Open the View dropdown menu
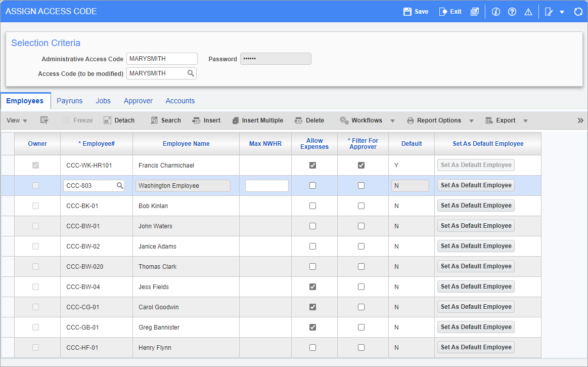The width and height of the screenshot is (588, 367). [17, 120]
